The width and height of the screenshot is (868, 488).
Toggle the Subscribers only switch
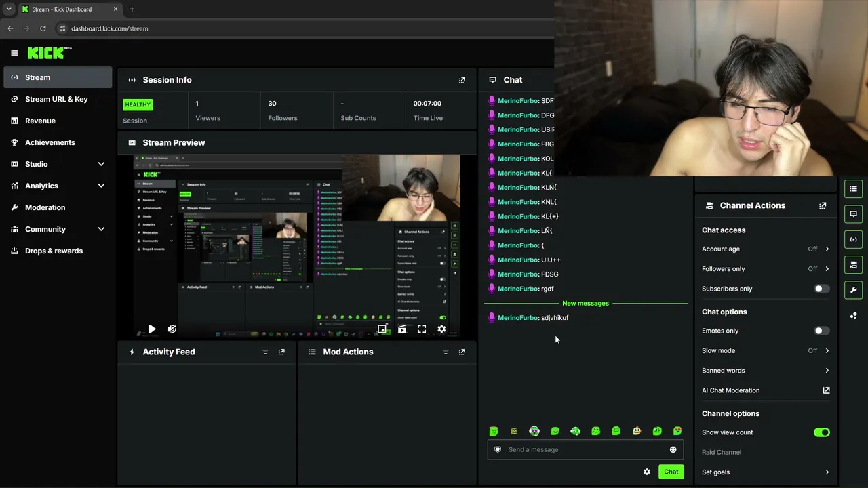point(821,289)
